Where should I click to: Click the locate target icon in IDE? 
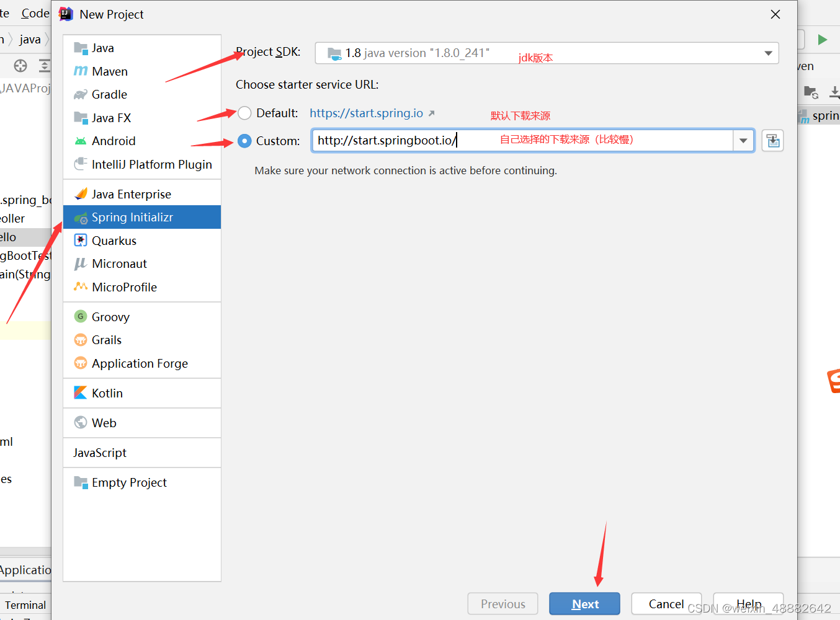coord(20,66)
